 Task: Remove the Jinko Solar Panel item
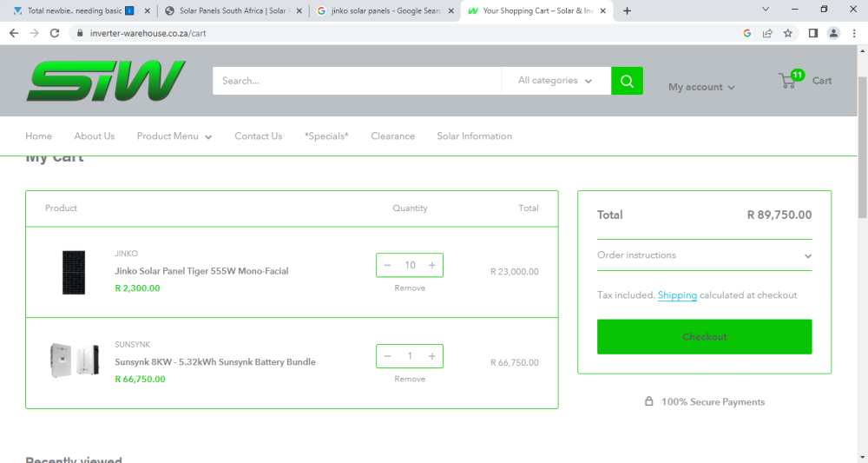pyautogui.click(x=410, y=288)
